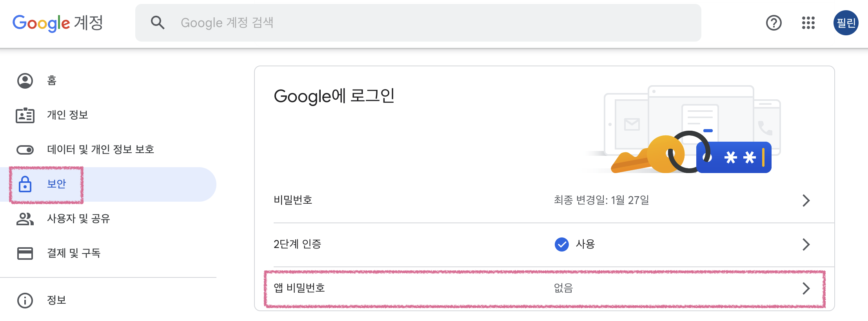868x321 pixels.
Task: Click the 데이터 및 개인 정보 보호 toggle icon
Action: click(25, 150)
